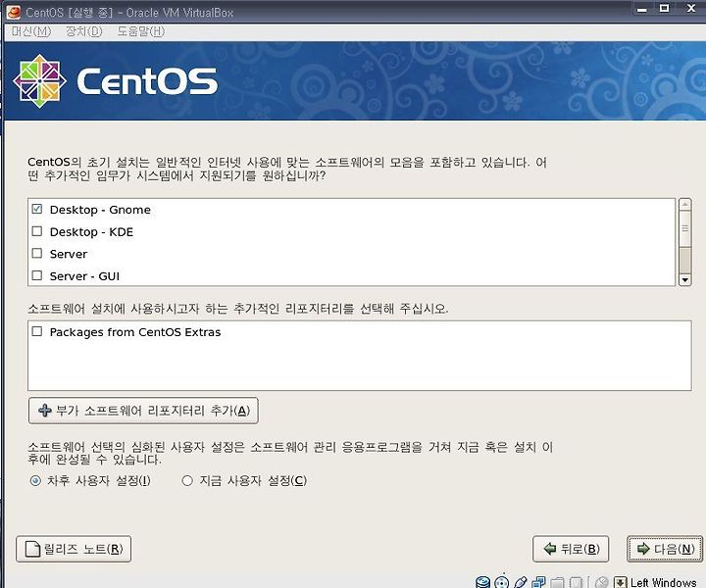
Task: Click the mouse integration status icon
Action: [601, 582]
